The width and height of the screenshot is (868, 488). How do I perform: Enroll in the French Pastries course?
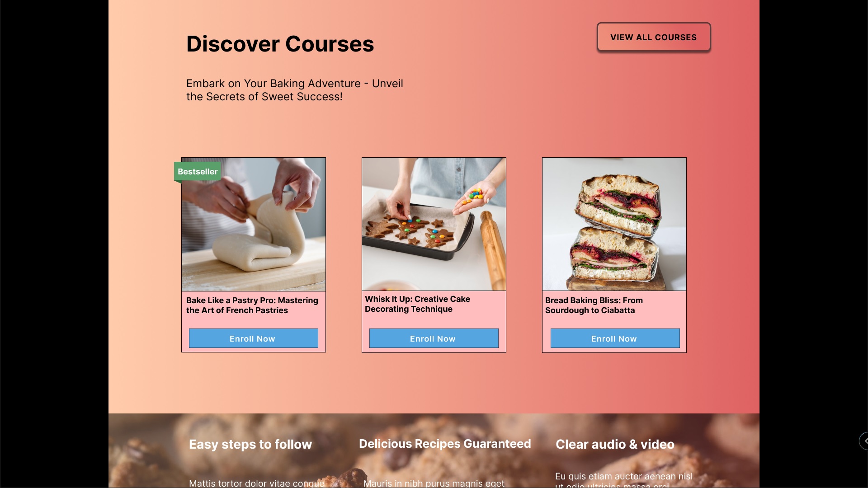(x=253, y=338)
